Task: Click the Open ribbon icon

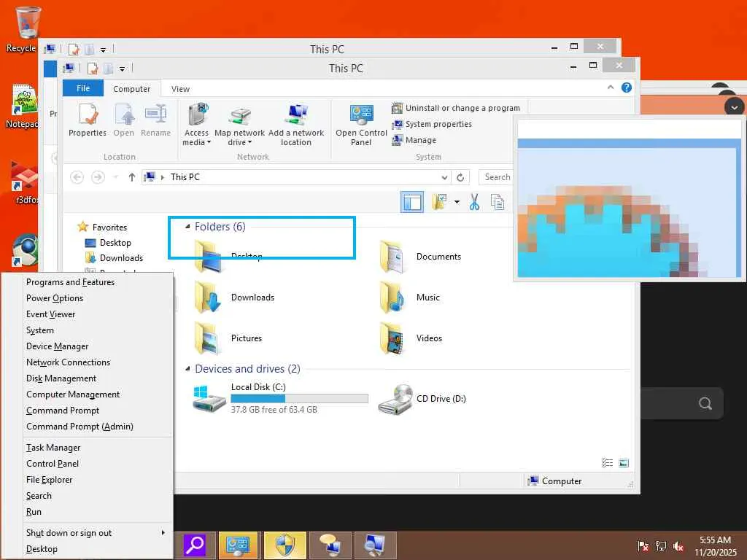Action: click(124, 121)
